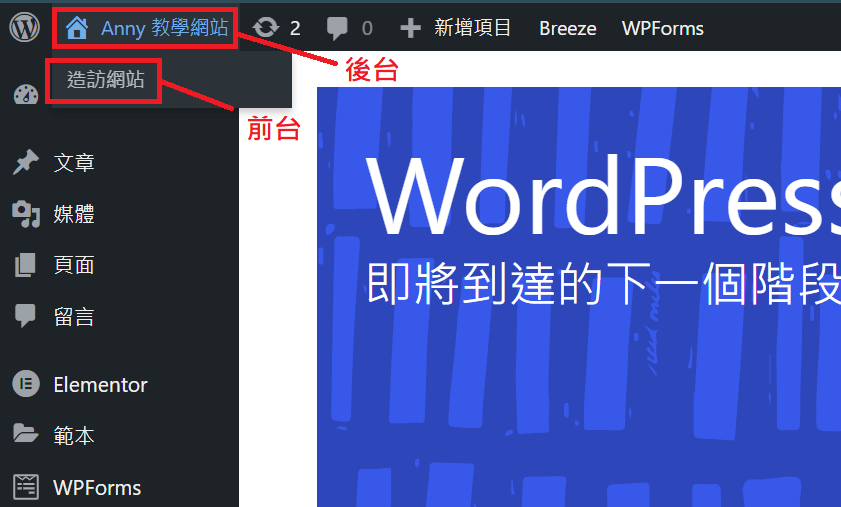The image size is (841, 507).
Task: Open the 2 pending updates count
Action: point(295,28)
